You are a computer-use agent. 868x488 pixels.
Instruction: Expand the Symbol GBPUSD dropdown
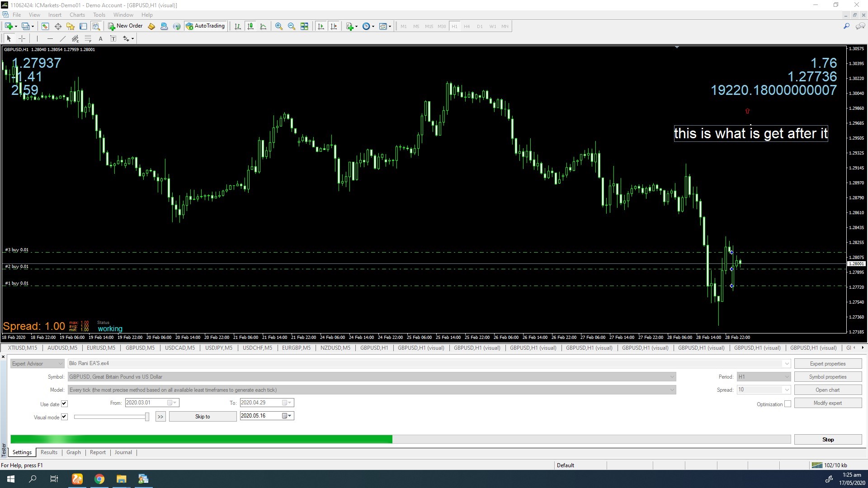click(672, 377)
